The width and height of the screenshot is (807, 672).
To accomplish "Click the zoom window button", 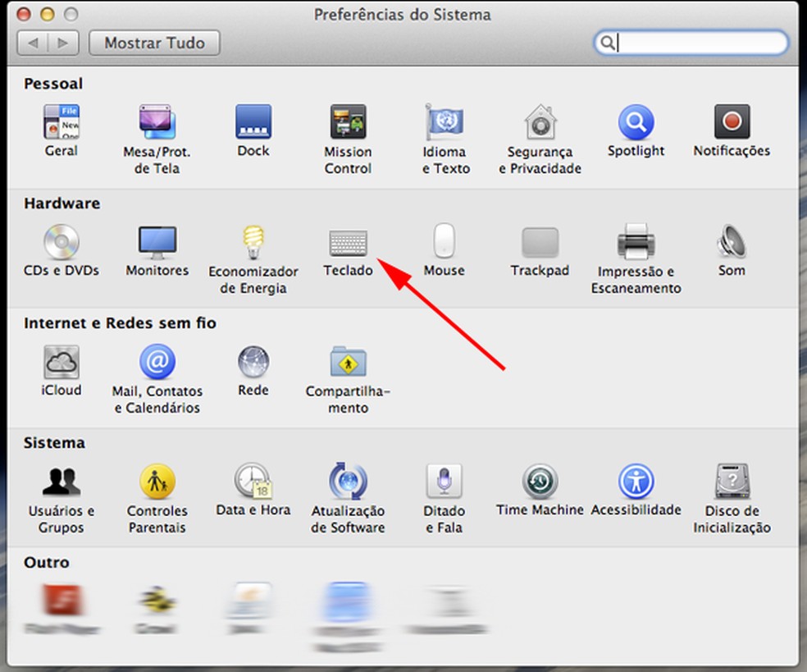I will tap(71, 15).
